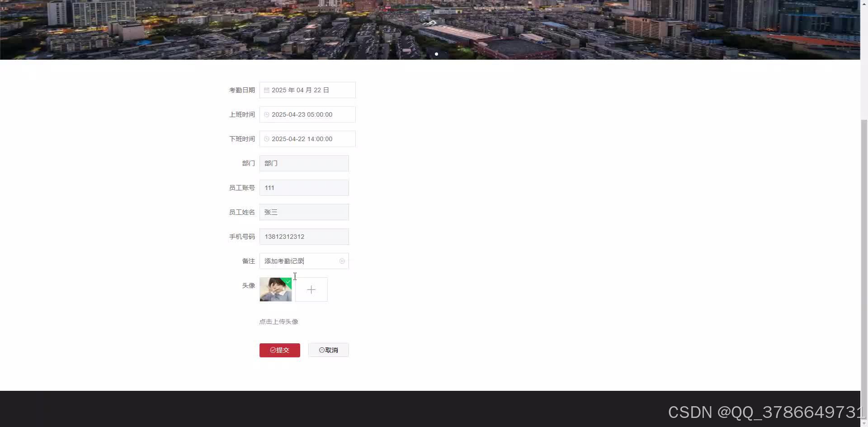Click the clear (x) icon in 备注 field
This screenshot has height=427, width=868.
pyautogui.click(x=342, y=261)
